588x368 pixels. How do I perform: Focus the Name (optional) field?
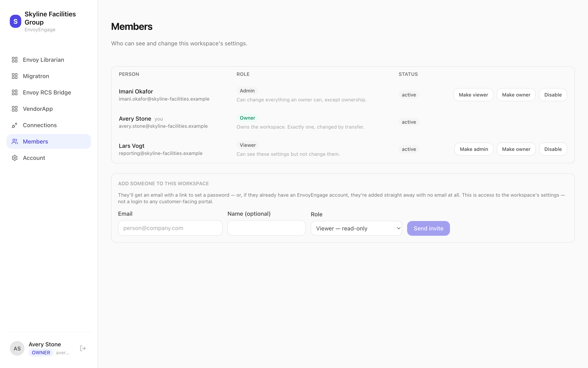tap(267, 228)
